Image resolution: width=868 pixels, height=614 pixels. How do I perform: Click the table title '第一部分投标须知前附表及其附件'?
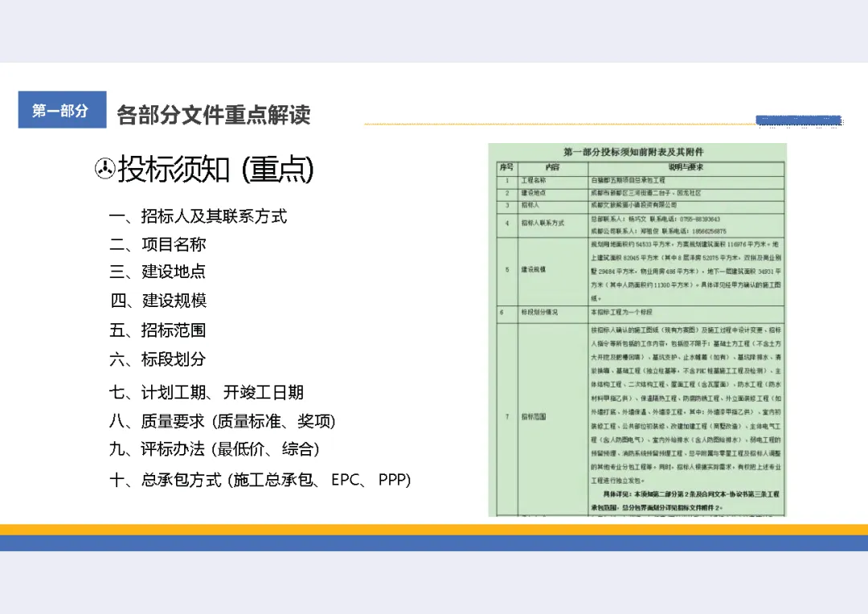tap(633, 152)
